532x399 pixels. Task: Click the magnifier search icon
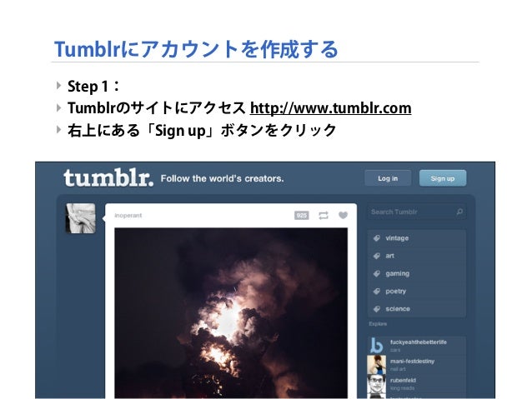point(459,212)
